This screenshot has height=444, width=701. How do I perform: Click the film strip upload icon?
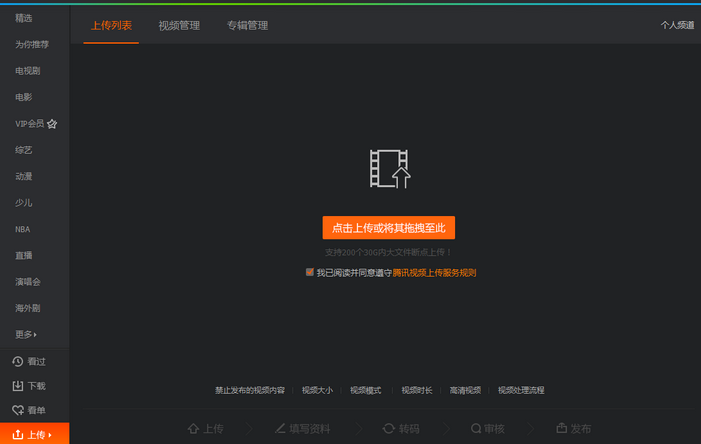tap(390, 169)
